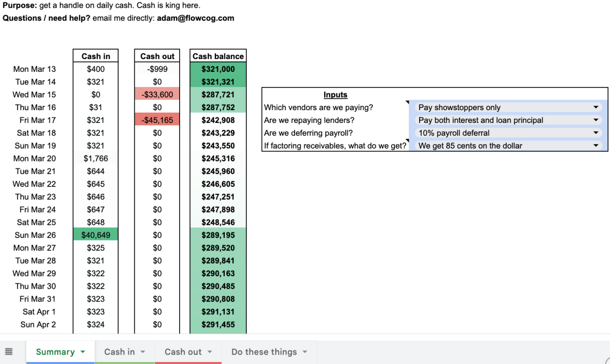The image size is (610, 364).
Task: Click the adam@flowcog.com email link
Action: (195, 18)
